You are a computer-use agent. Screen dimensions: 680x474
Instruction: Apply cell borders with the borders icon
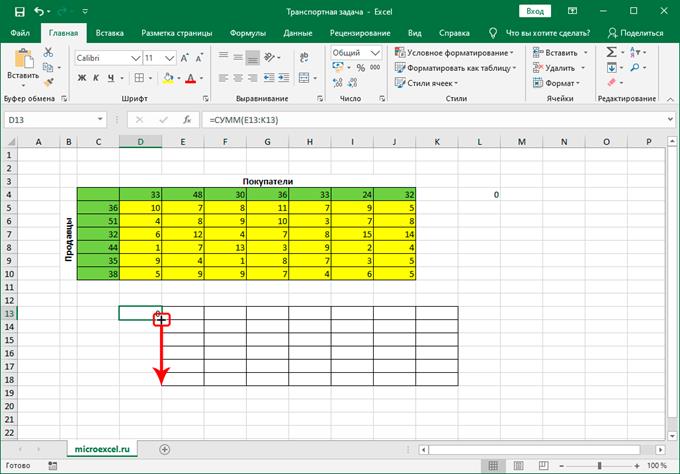(139, 78)
